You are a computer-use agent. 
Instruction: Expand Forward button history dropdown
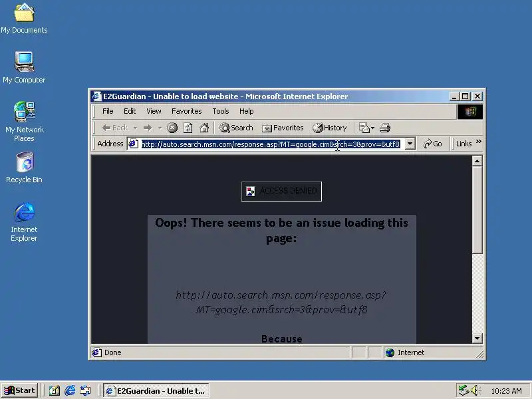point(160,128)
